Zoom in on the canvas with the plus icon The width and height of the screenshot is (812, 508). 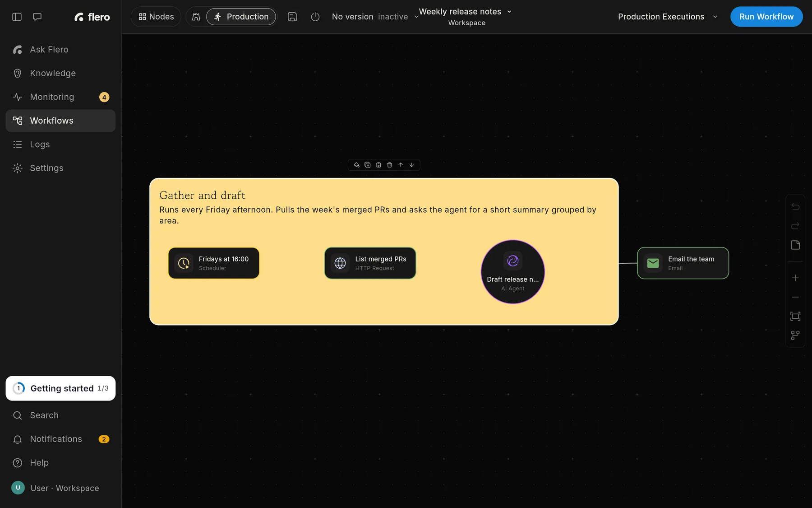[795, 278]
